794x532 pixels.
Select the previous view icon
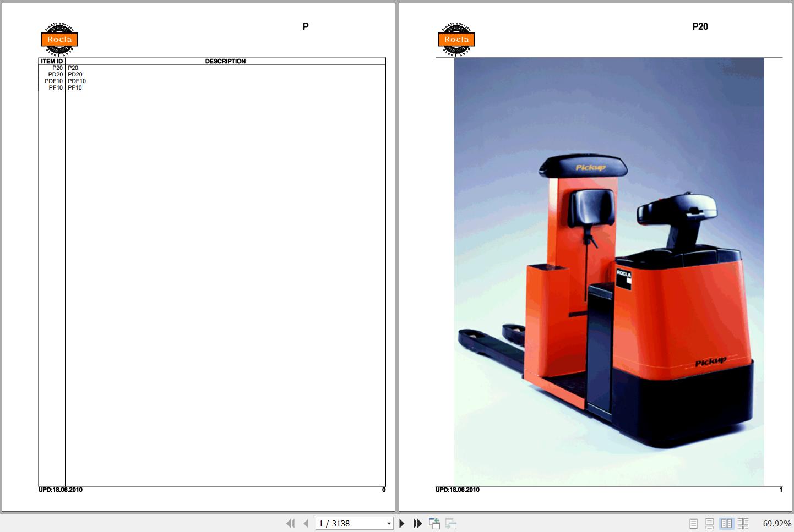click(x=434, y=523)
